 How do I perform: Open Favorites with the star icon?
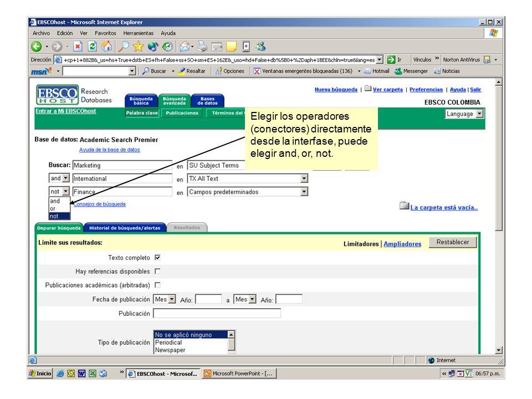click(138, 47)
